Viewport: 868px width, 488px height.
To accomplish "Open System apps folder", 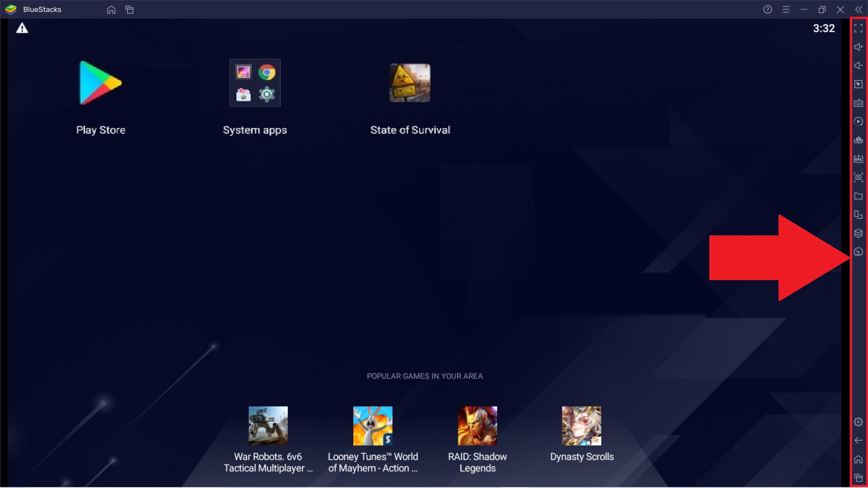I will pyautogui.click(x=255, y=83).
